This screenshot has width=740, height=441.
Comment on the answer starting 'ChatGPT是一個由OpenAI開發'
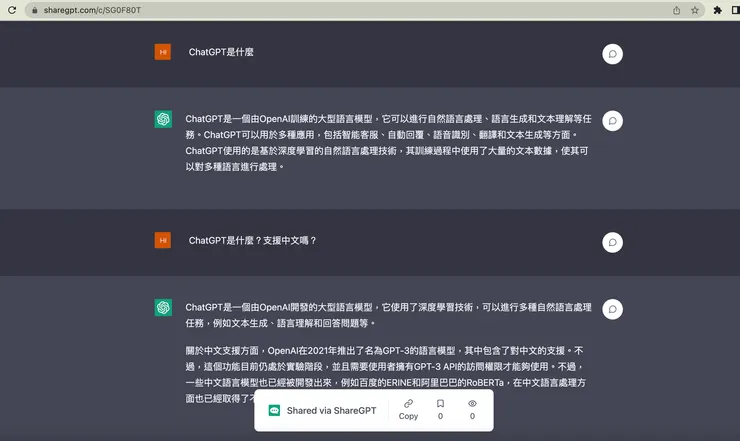613,309
